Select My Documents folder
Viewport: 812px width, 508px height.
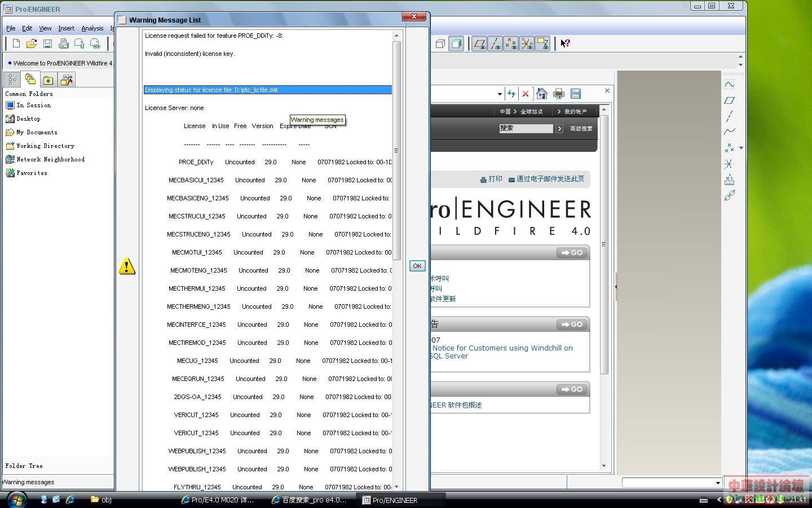click(32, 132)
